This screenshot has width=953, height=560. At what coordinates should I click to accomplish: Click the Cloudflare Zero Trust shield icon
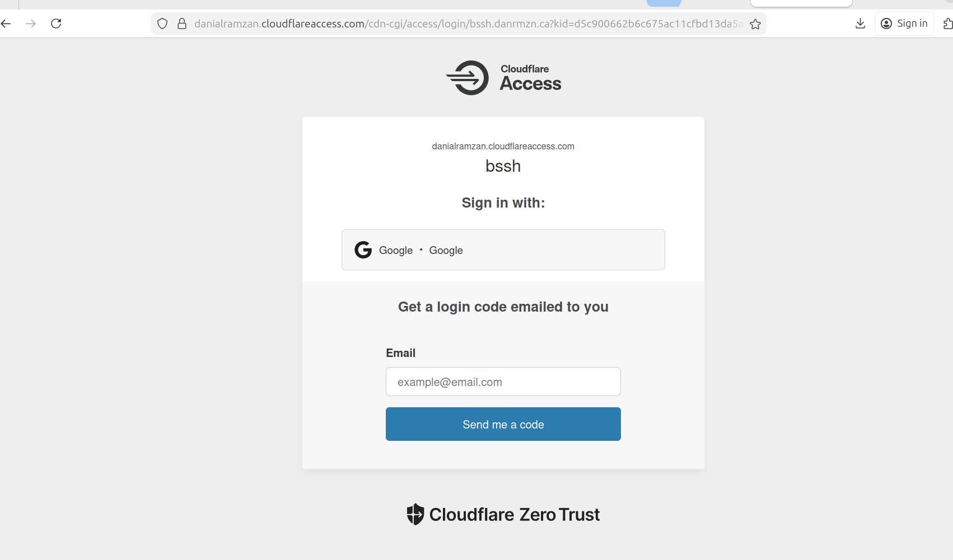coord(415,514)
